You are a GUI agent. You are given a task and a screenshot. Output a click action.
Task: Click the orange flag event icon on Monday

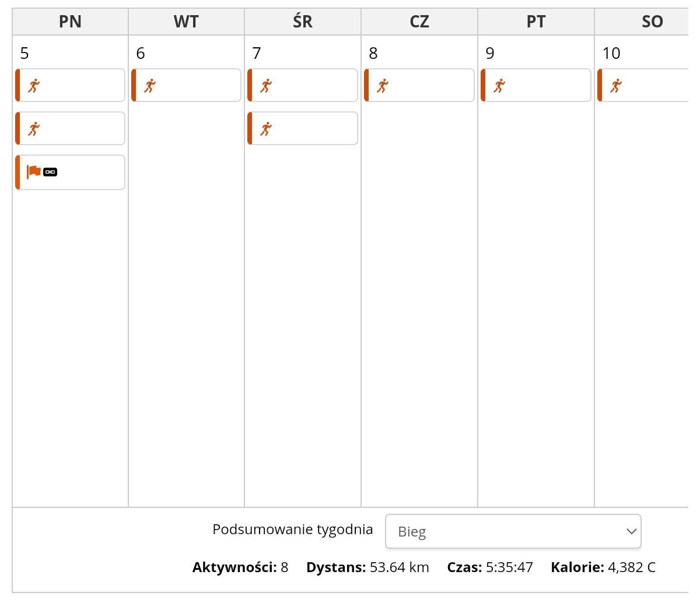(33, 172)
